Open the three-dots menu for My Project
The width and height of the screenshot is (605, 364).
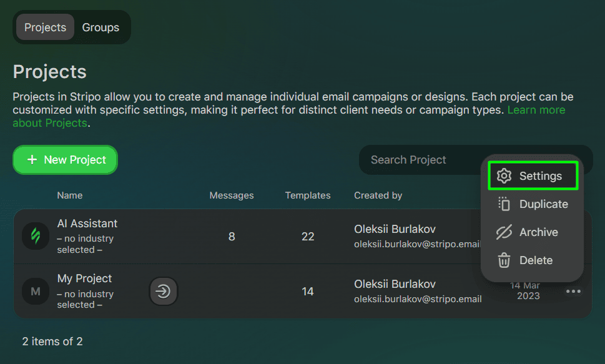pos(573,292)
